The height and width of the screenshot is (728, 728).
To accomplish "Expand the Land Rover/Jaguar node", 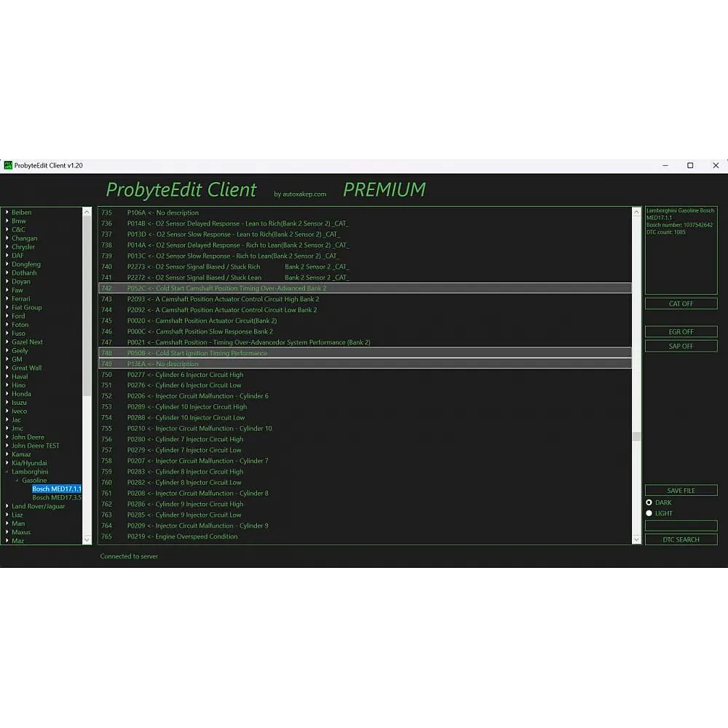I will (x=7, y=506).
